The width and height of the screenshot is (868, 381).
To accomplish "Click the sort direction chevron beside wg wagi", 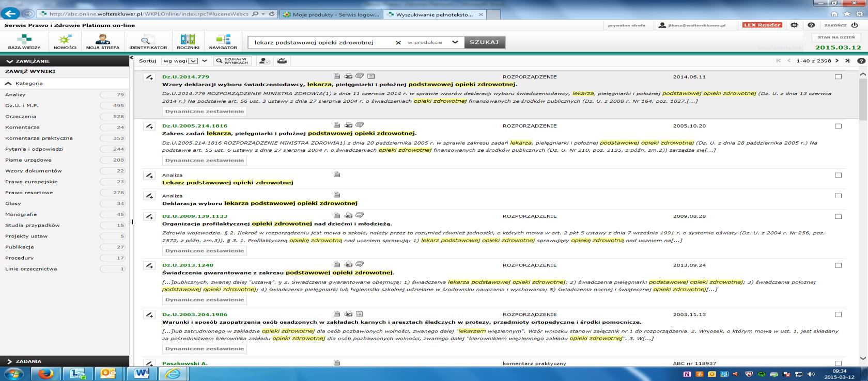I will [205, 61].
